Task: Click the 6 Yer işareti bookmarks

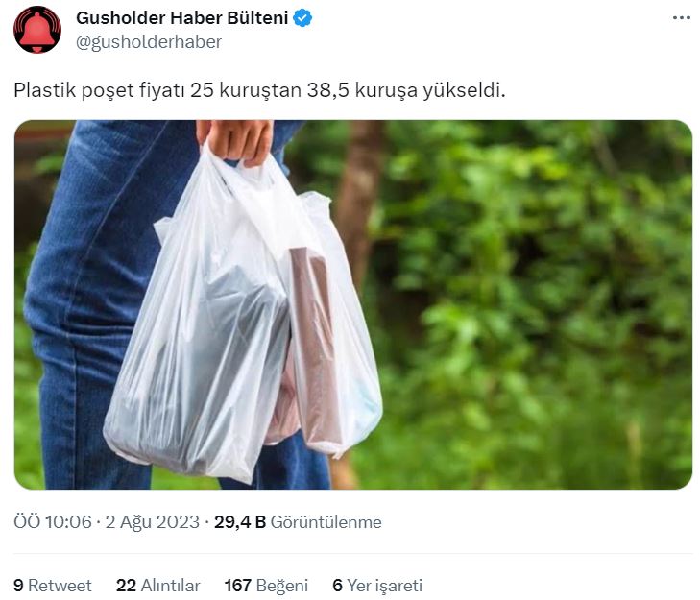Action: pos(377,586)
